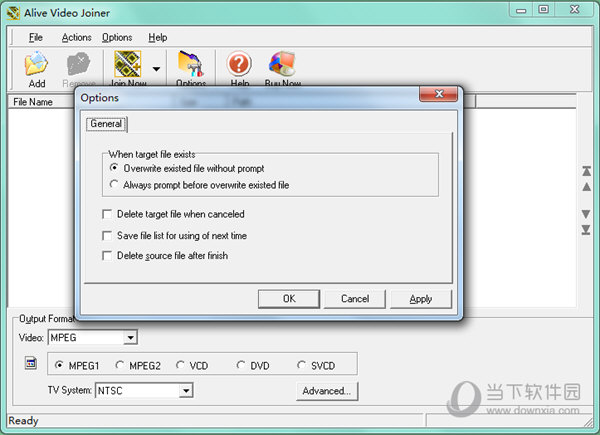Open the Options toolbar icon
600x435 pixels.
pyautogui.click(x=190, y=64)
